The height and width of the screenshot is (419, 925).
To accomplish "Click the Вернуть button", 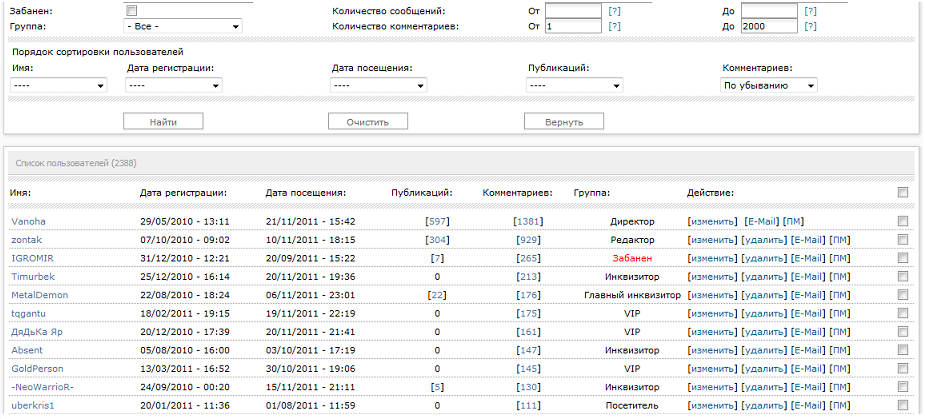I will (x=564, y=121).
